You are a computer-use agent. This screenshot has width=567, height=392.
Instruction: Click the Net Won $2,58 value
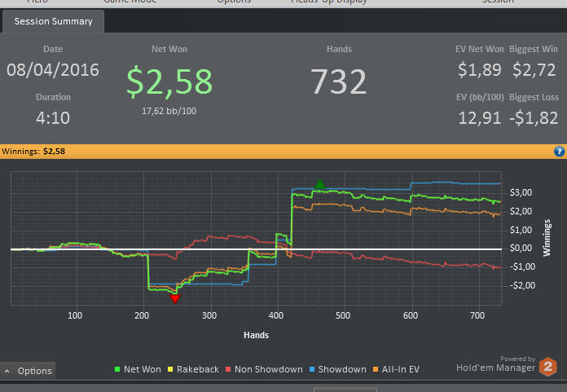(169, 81)
